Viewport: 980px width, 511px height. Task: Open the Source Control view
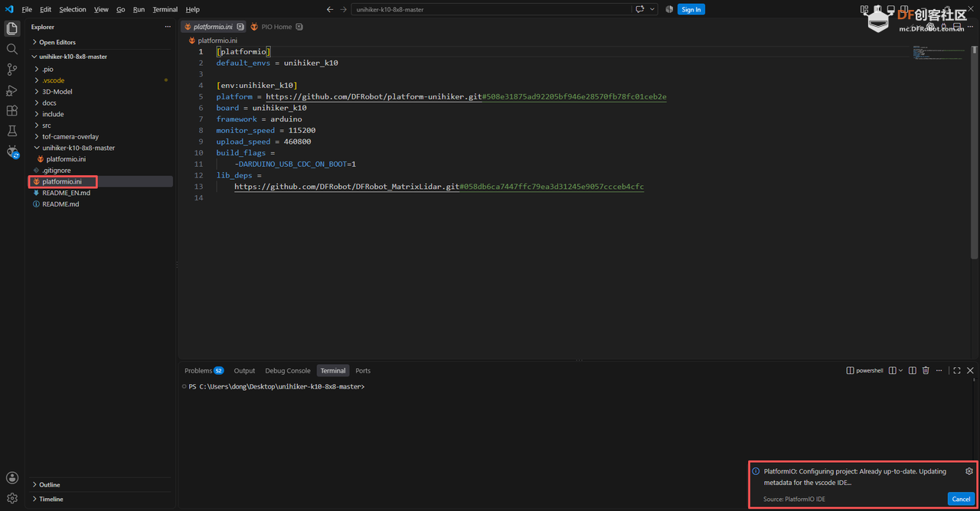click(x=12, y=70)
